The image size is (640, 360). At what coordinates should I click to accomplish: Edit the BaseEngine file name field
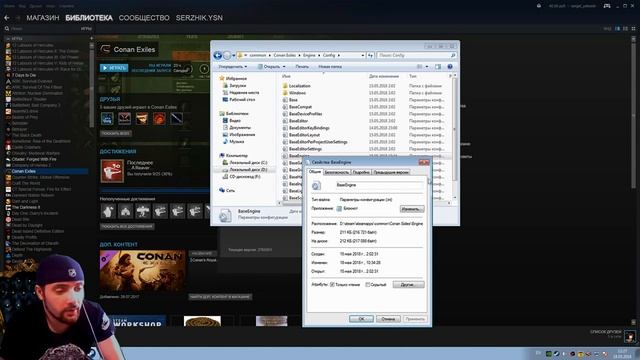pyautogui.click(x=380, y=185)
